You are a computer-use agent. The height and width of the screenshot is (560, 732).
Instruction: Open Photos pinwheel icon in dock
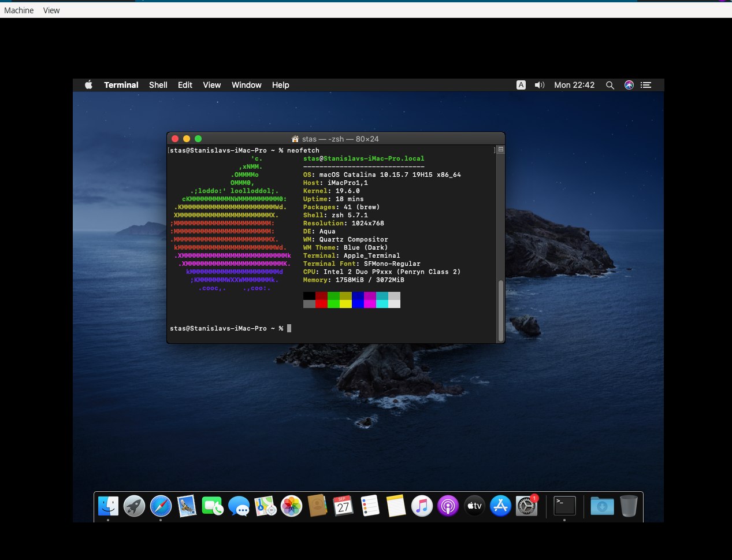(291, 506)
